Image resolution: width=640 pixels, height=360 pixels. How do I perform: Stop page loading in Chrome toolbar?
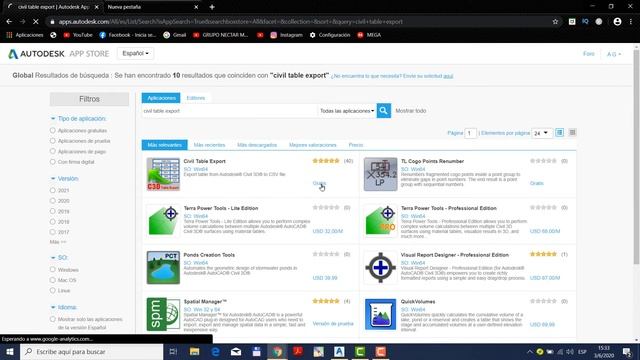pos(36,22)
